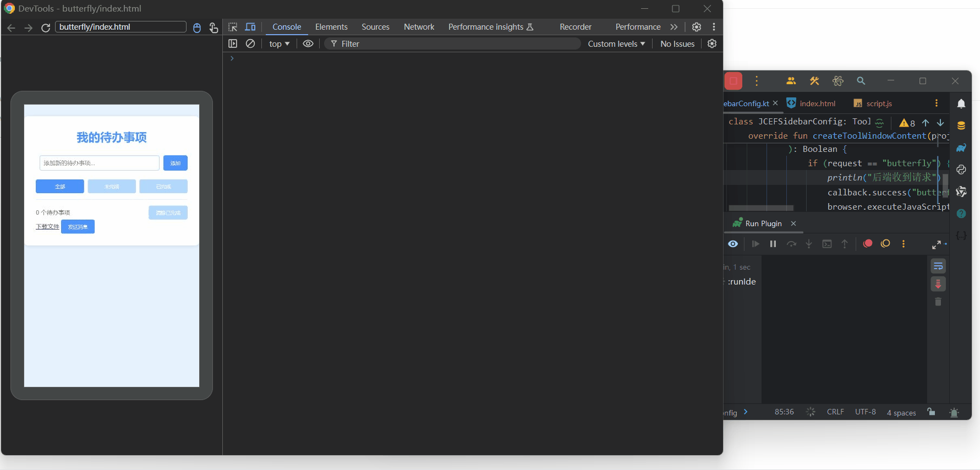Select the 未完成 filter button
Image resolution: width=980 pixels, height=470 pixels.
point(112,187)
